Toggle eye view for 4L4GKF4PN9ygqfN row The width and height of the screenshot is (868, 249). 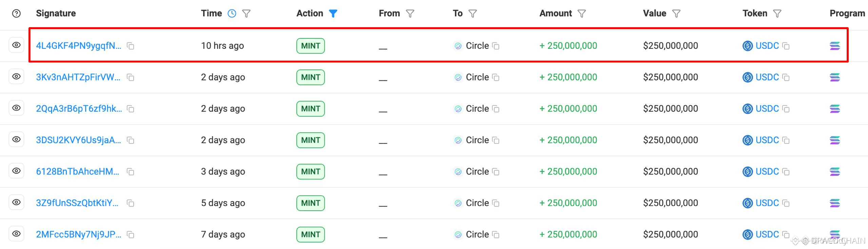point(16,45)
